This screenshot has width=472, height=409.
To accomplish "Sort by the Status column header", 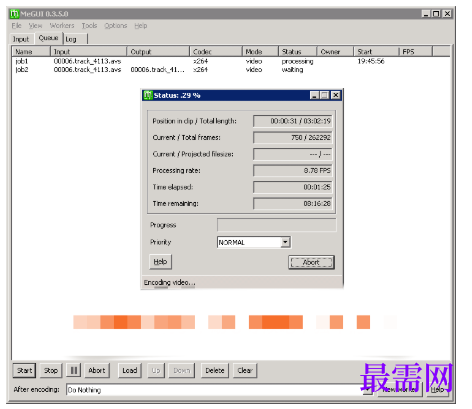I will [x=297, y=52].
